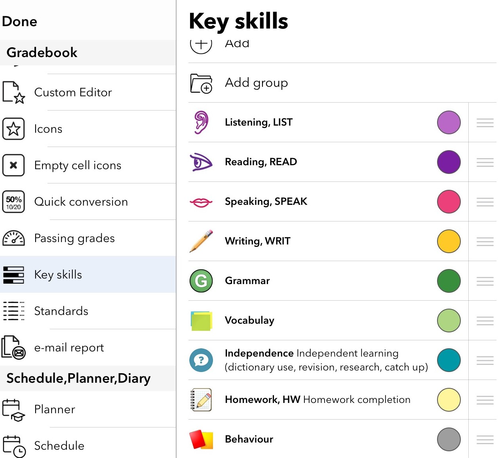Click the Vocabulay sticky note icon
Image resolution: width=500 pixels, height=458 pixels.
[201, 321]
